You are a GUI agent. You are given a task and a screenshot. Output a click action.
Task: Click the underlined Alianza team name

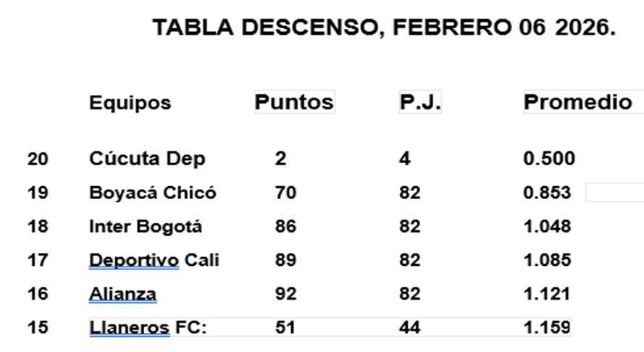(122, 293)
